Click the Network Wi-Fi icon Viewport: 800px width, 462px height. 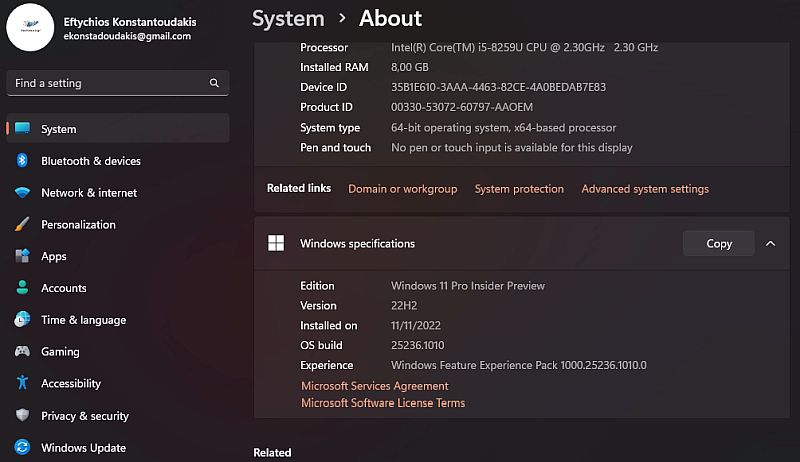pyautogui.click(x=22, y=192)
